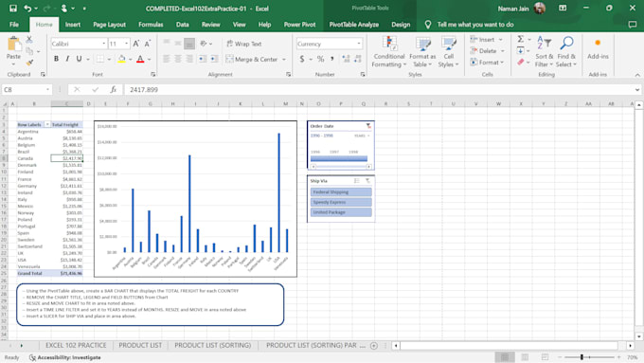Click Delete in the Cells group

[x=484, y=51]
